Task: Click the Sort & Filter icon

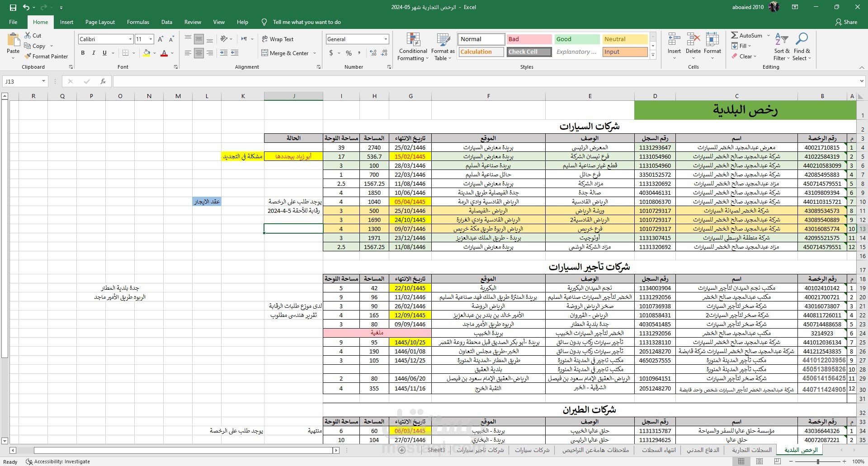Action: (782, 39)
